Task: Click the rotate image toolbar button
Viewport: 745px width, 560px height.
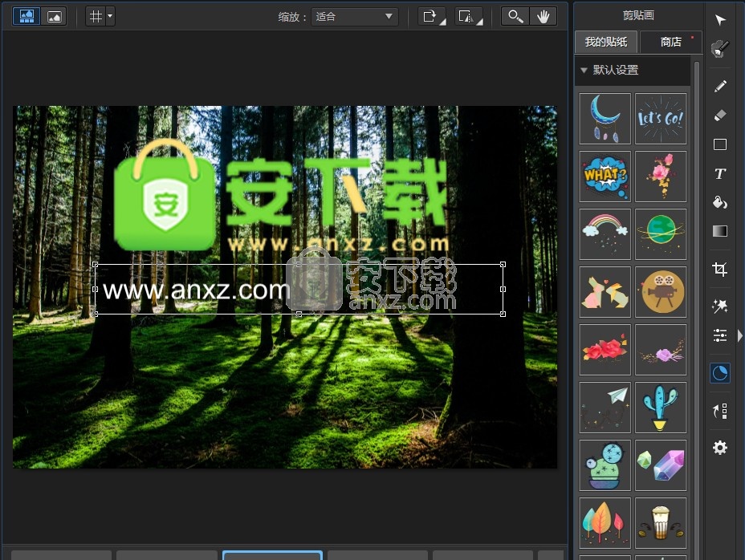Action: click(431, 16)
